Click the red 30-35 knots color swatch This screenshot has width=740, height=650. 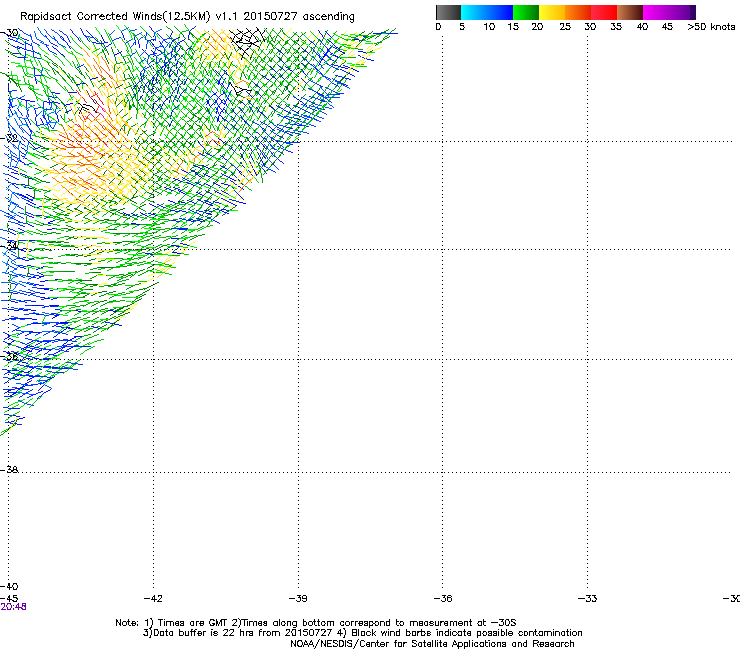click(x=604, y=12)
